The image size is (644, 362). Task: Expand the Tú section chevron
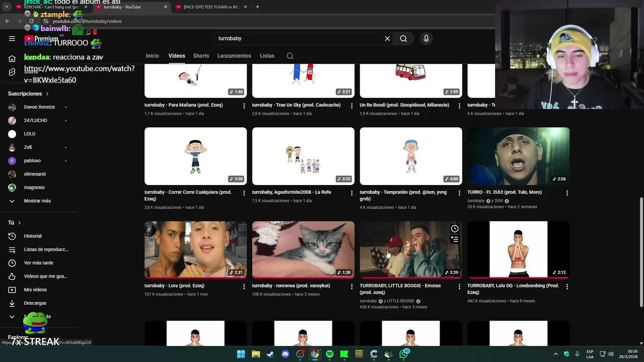coord(20,223)
